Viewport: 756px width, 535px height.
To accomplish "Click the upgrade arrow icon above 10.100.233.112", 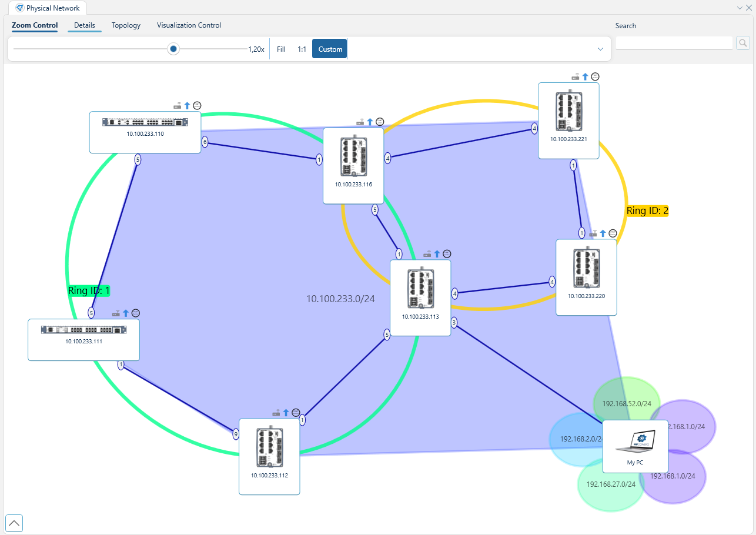I will 286,412.
